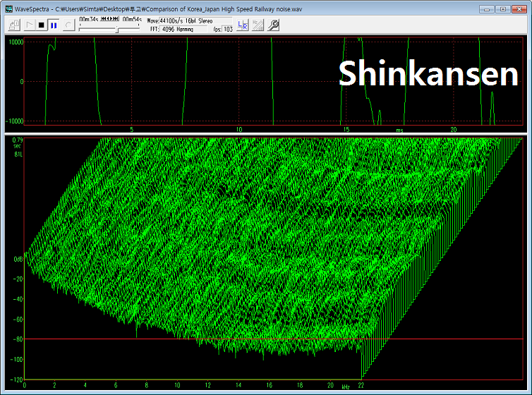Click the Hz measurement mode icon
The width and height of the screenshot is (532, 395).
coord(258,25)
